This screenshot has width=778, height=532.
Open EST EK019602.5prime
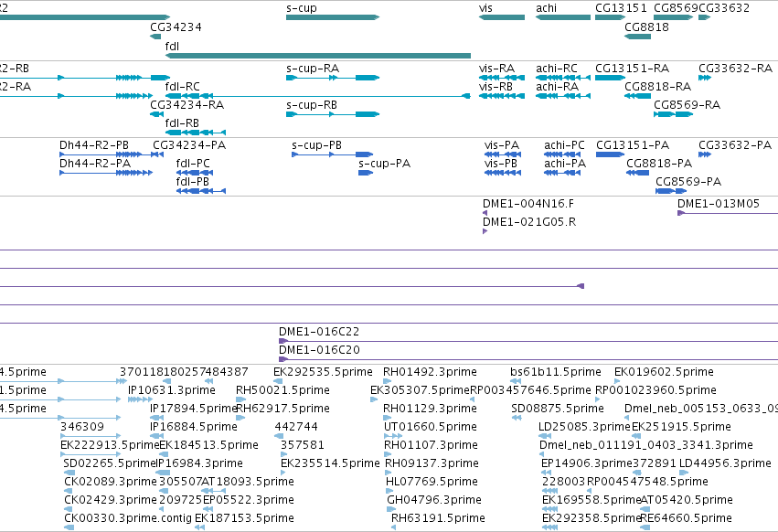tap(664, 372)
